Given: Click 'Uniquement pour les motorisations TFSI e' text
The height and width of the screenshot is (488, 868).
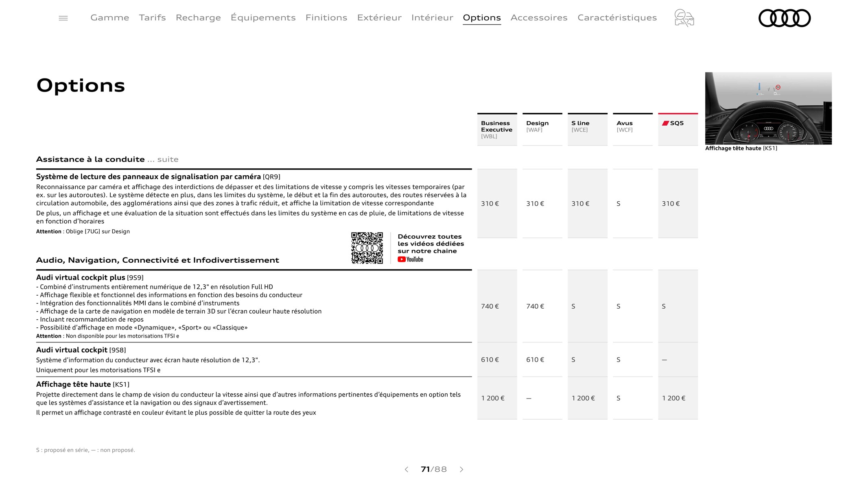Looking at the screenshot, I should point(98,370).
